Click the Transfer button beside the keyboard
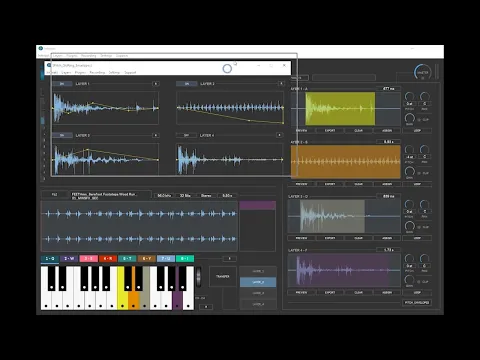Viewport: 480px width, 360px height. click(222, 276)
